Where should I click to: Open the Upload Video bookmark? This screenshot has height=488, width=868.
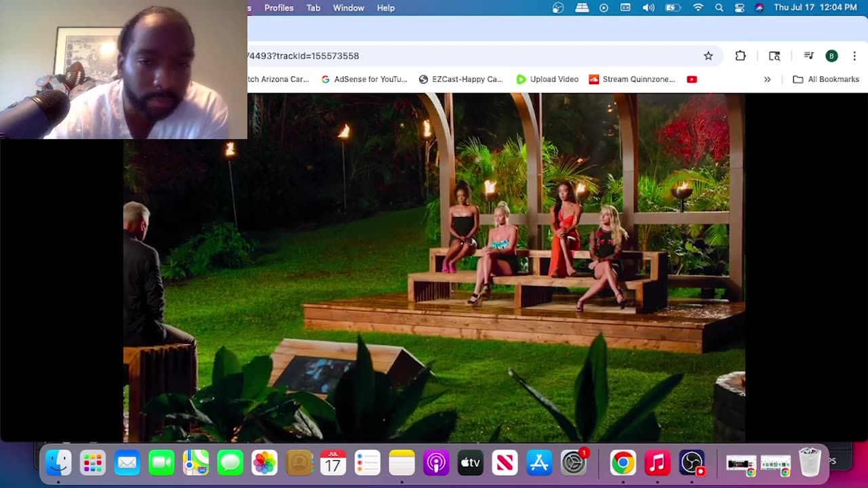[x=547, y=79]
